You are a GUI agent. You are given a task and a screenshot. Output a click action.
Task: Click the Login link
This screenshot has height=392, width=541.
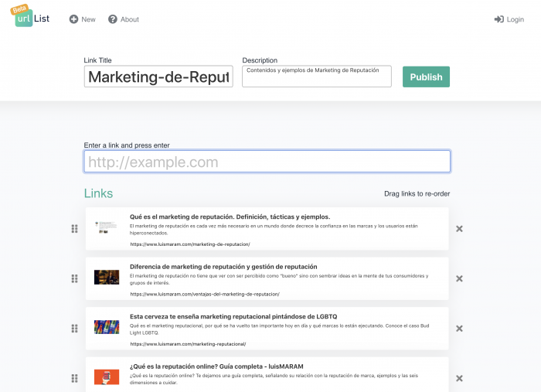point(509,19)
